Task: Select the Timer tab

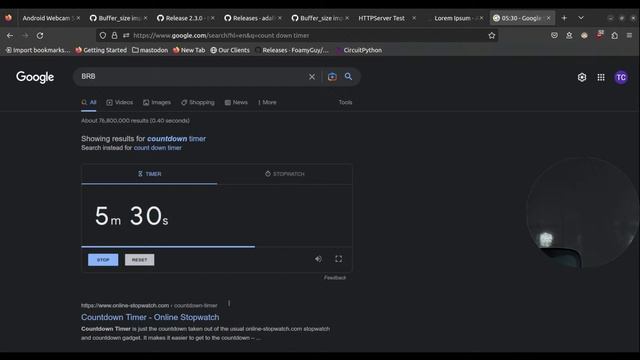Action: pos(149,174)
